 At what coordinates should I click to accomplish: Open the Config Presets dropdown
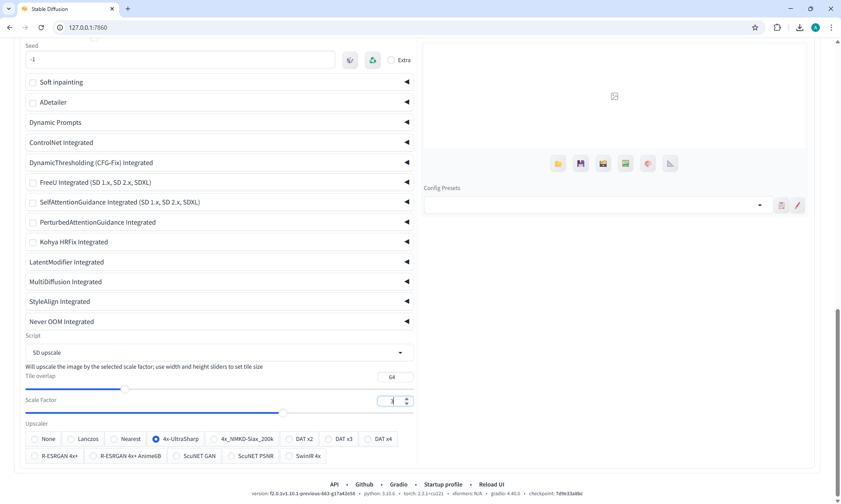598,205
